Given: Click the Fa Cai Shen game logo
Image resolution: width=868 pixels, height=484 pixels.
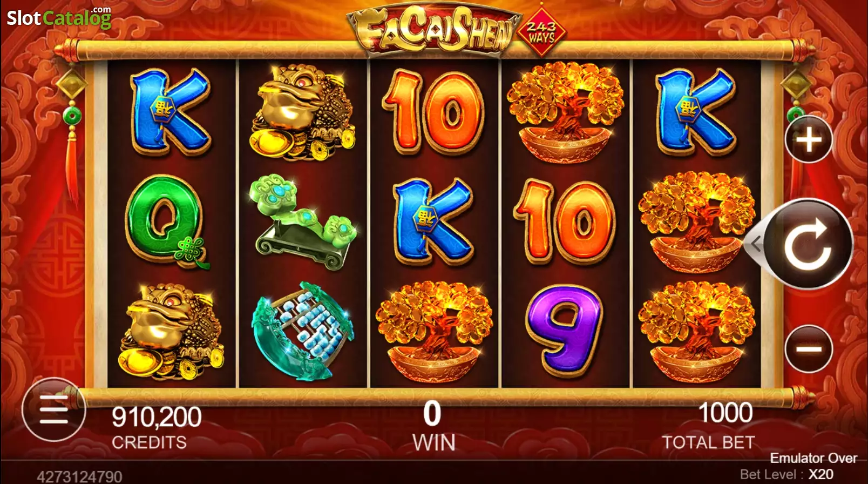Looking at the screenshot, I should click(x=434, y=31).
